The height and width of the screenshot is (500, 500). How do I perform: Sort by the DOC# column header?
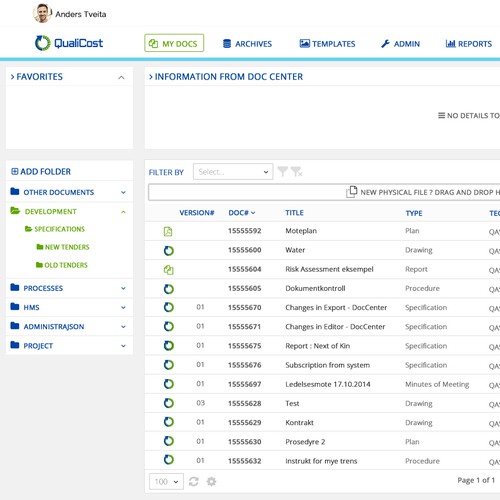(x=242, y=213)
